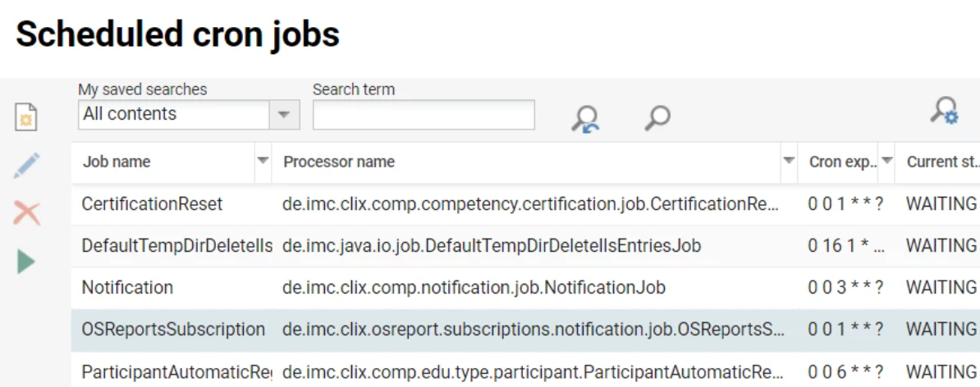The width and height of the screenshot is (980, 387).
Task: Open the advanced search settings icon
Action: (944, 111)
